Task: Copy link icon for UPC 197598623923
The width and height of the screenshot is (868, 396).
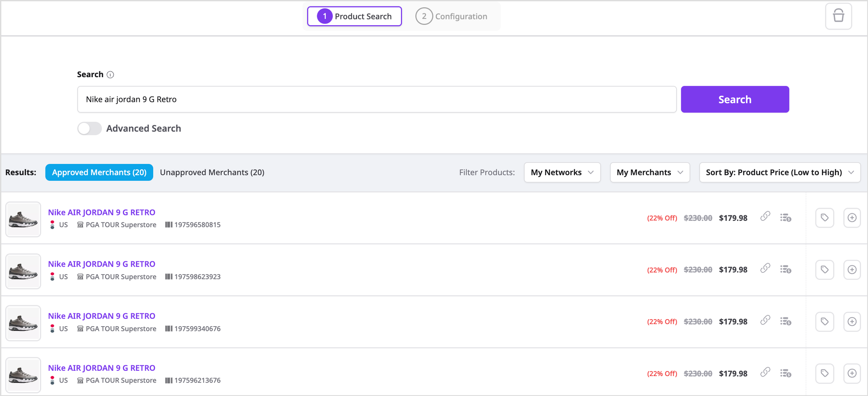Action: [765, 268]
